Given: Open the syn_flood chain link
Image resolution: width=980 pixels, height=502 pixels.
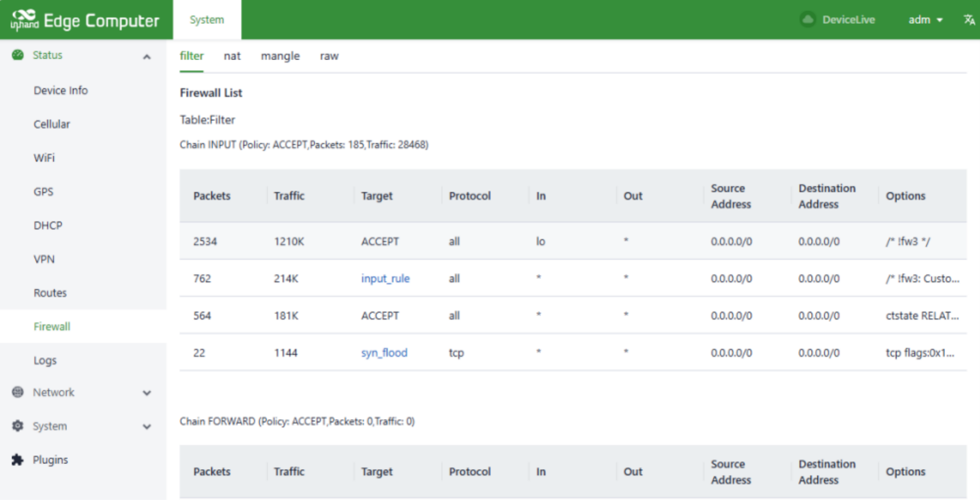Looking at the screenshot, I should [x=384, y=353].
